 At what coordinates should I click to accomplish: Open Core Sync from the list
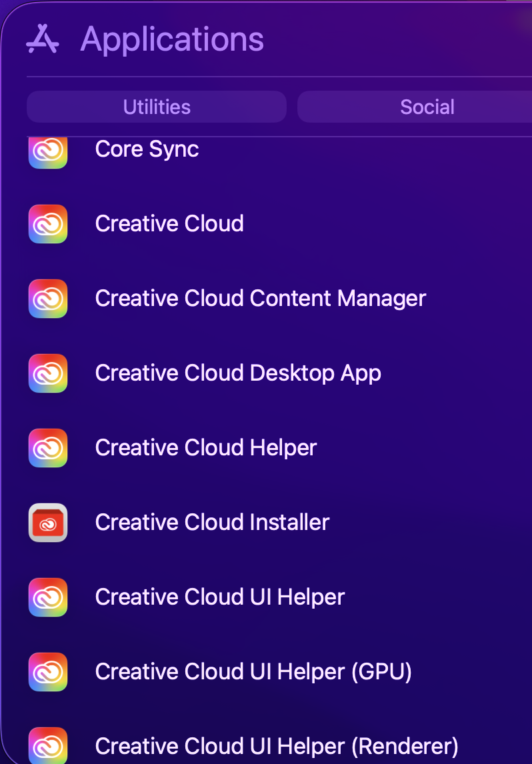[x=147, y=149]
